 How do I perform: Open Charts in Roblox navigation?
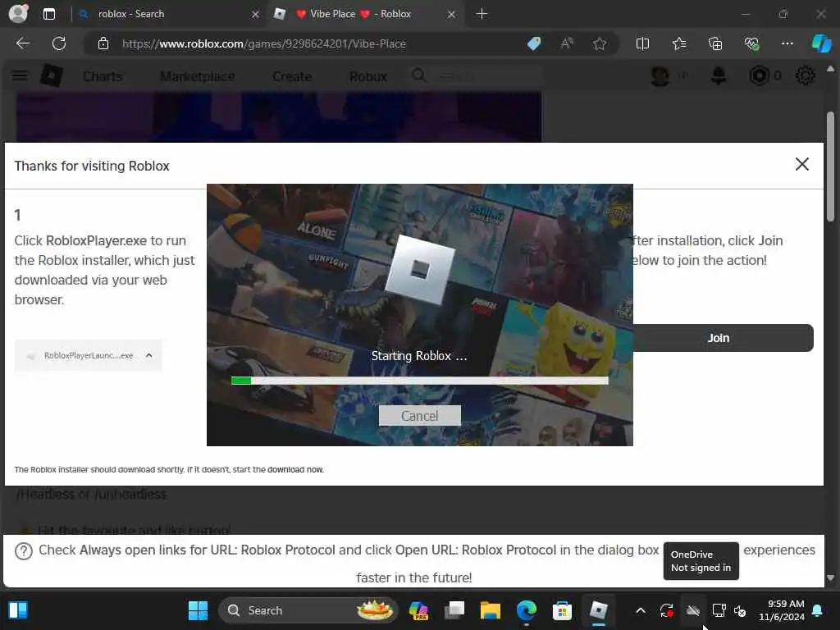click(x=103, y=76)
